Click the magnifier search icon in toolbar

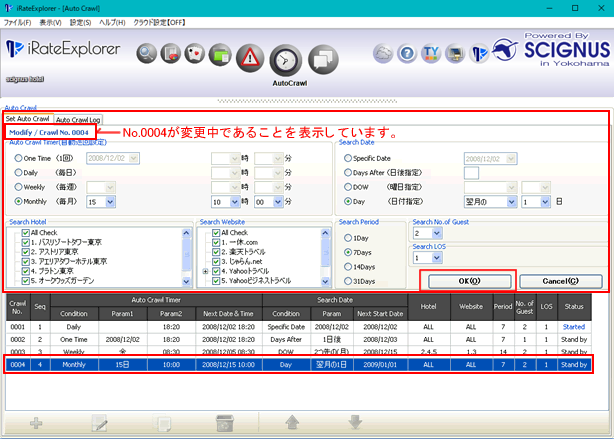[148, 54]
